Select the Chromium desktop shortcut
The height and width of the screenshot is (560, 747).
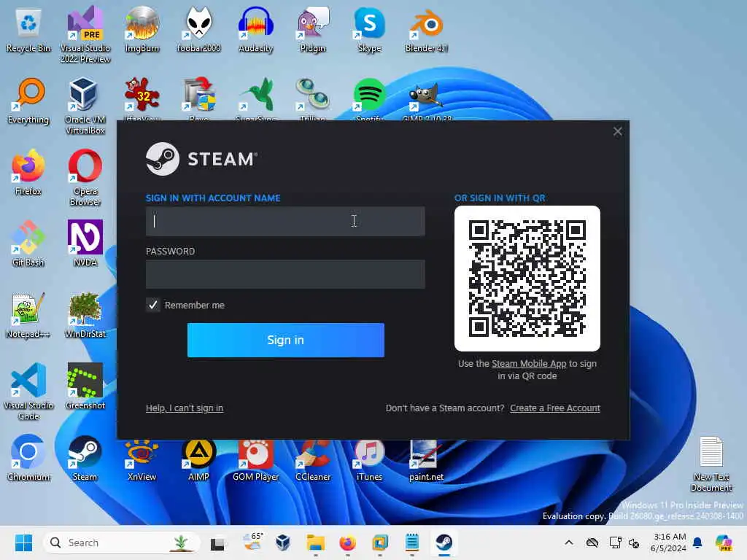28,458
